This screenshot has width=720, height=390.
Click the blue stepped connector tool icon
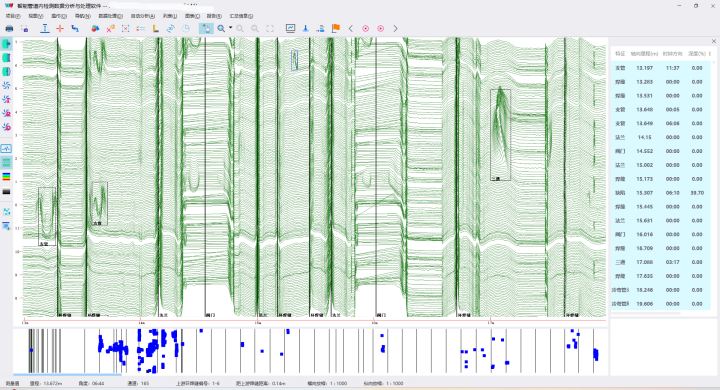75,28
